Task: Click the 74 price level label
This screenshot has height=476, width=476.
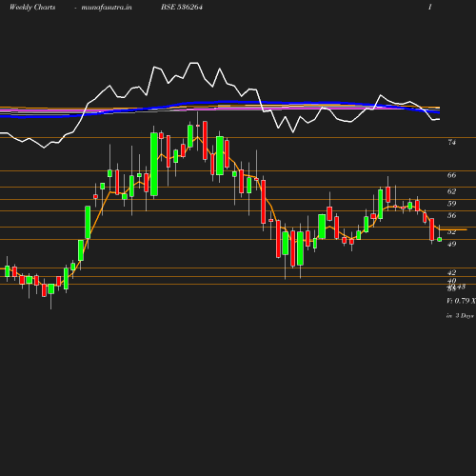Action: click(451, 143)
